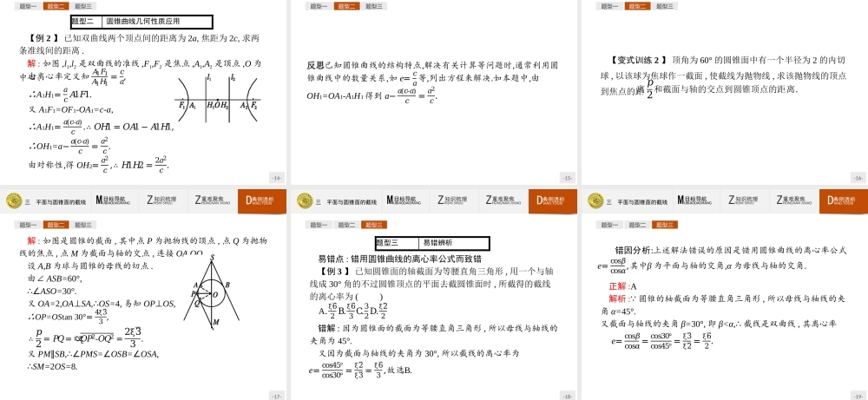Click page number -14-

tap(278, 178)
